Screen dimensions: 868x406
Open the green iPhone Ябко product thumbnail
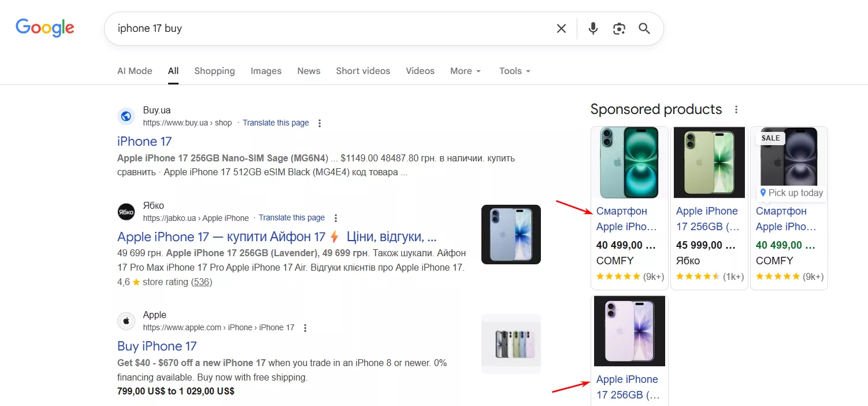point(709,163)
